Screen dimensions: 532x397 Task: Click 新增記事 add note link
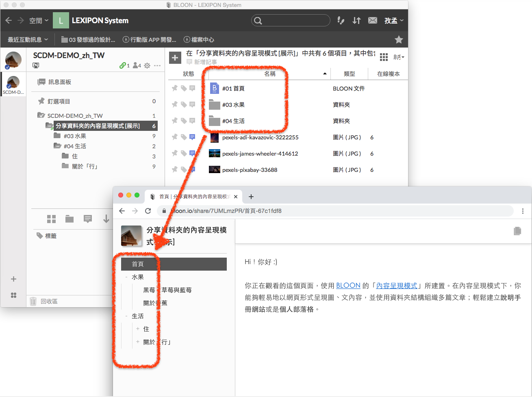202,62
